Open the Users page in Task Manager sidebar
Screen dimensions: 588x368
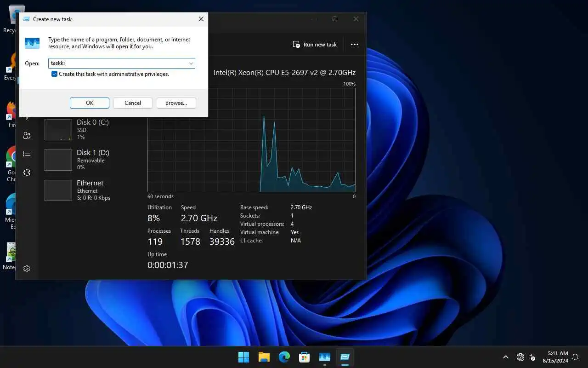[27, 135]
